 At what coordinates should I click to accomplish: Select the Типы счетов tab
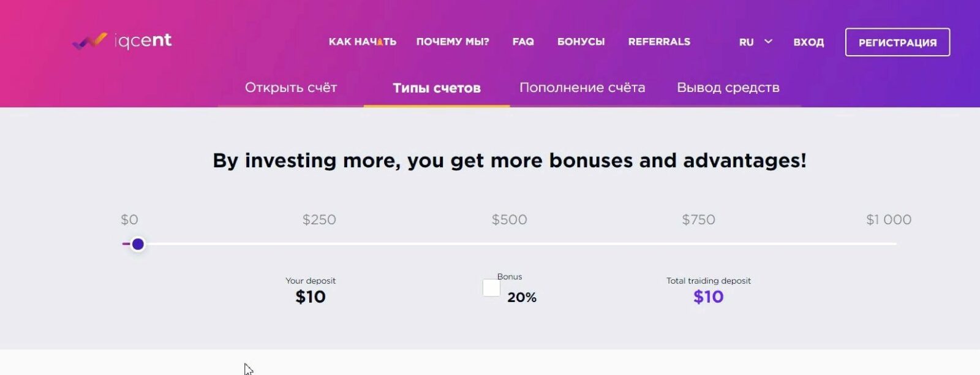tap(437, 88)
